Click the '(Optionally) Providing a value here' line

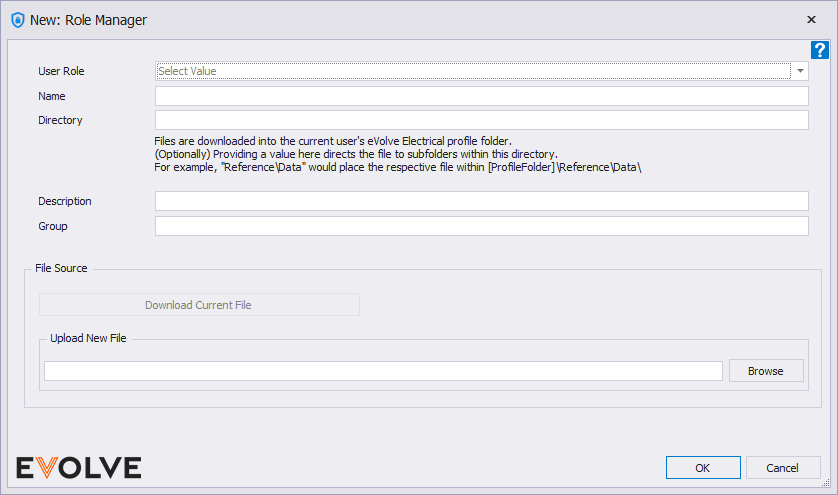click(356, 154)
